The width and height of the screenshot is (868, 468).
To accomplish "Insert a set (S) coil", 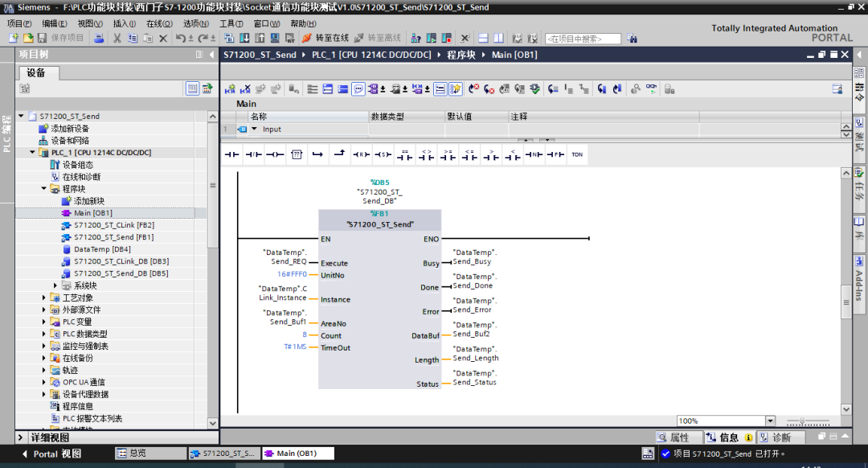I will tap(383, 154).
